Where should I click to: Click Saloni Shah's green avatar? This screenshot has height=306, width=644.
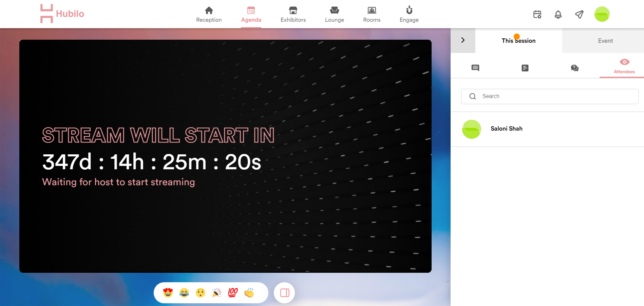pos(471,129)
